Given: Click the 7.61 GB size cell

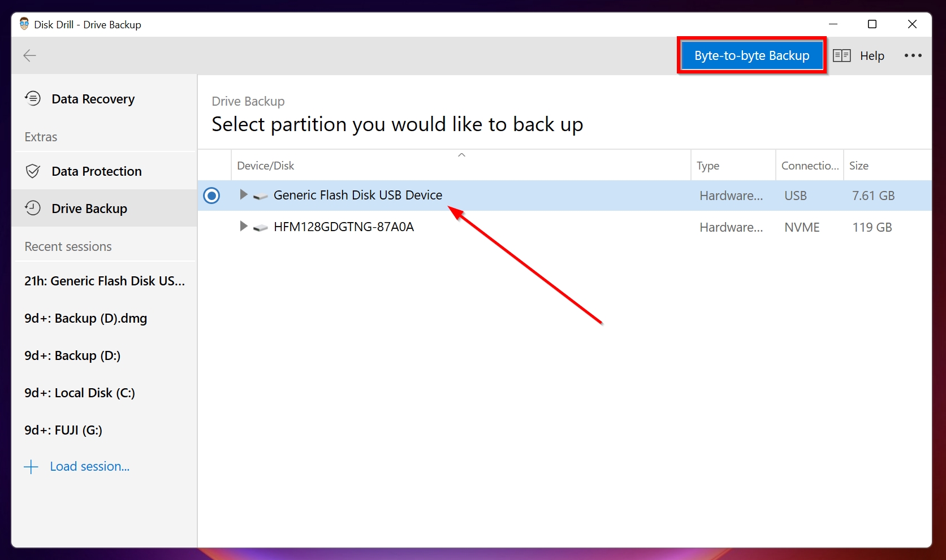Looking at the screenshot, I should click(873, 196).
